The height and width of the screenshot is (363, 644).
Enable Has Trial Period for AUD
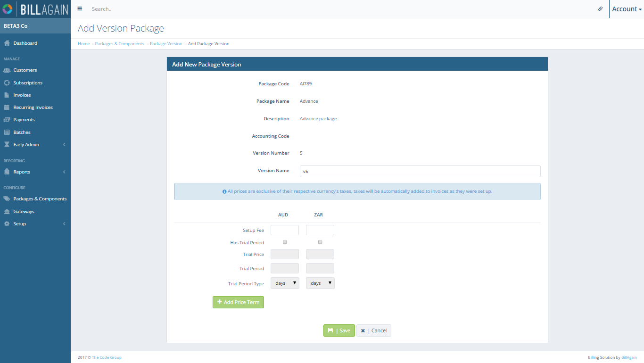[x=285, y=242]
